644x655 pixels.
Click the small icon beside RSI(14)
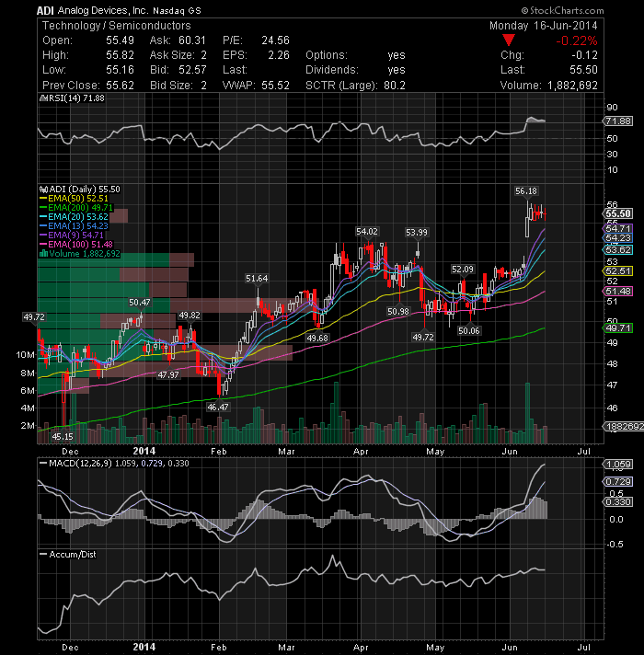pos(42,98)
